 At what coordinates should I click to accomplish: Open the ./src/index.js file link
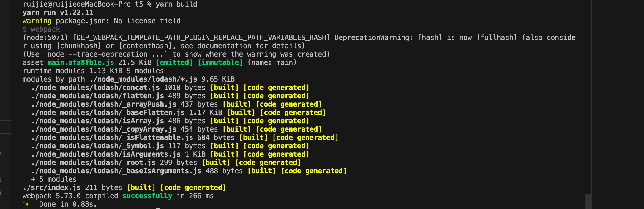[52, 188]
